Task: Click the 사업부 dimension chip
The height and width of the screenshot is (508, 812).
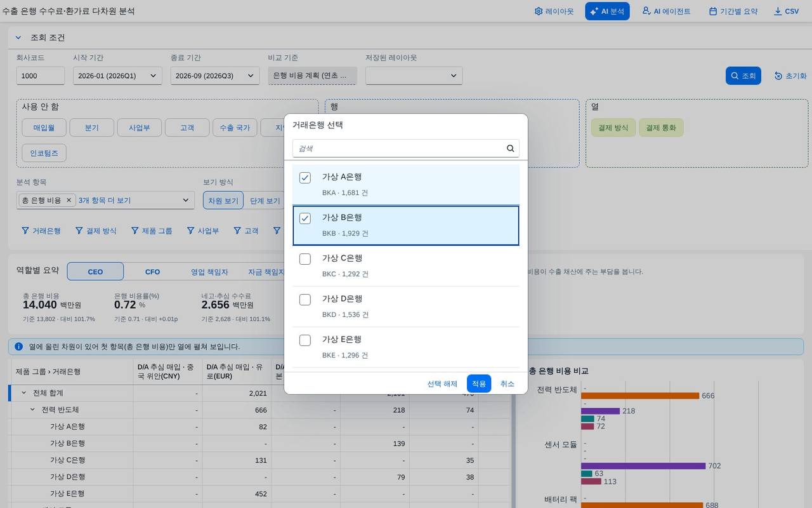Action: (139, 128)
